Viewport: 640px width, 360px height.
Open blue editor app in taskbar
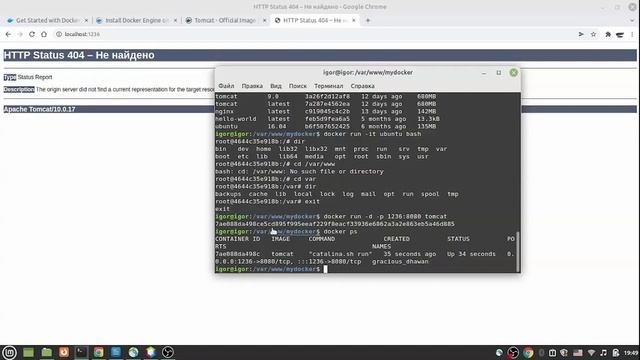[x=116, y=352]
